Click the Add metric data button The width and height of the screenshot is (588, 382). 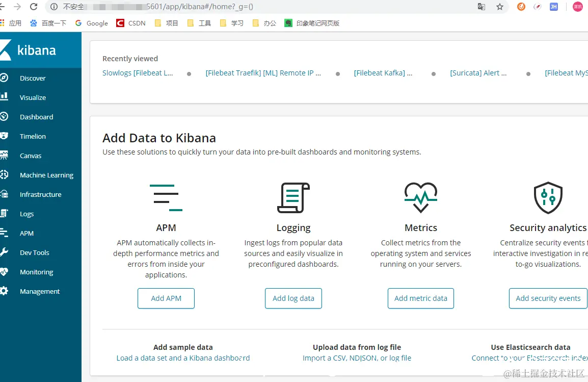421,298
